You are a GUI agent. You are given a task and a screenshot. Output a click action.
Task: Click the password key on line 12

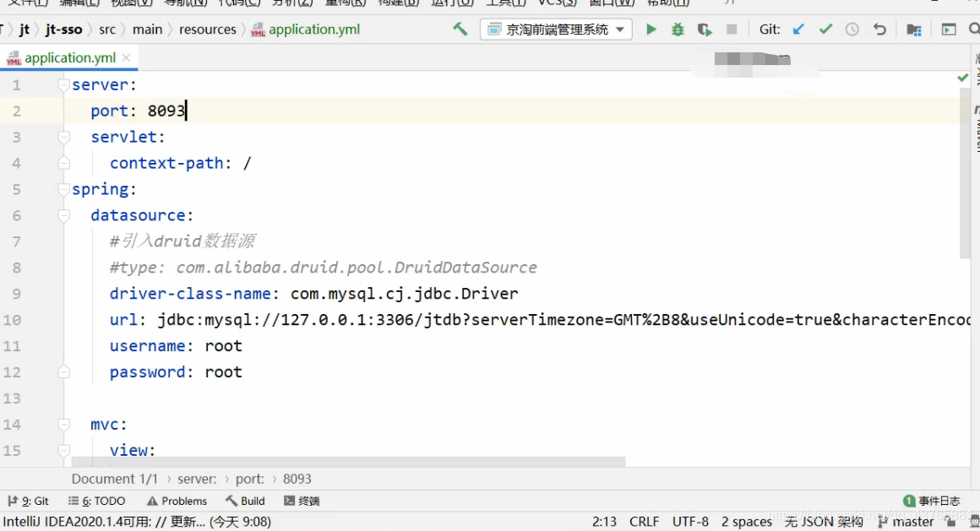148,372
